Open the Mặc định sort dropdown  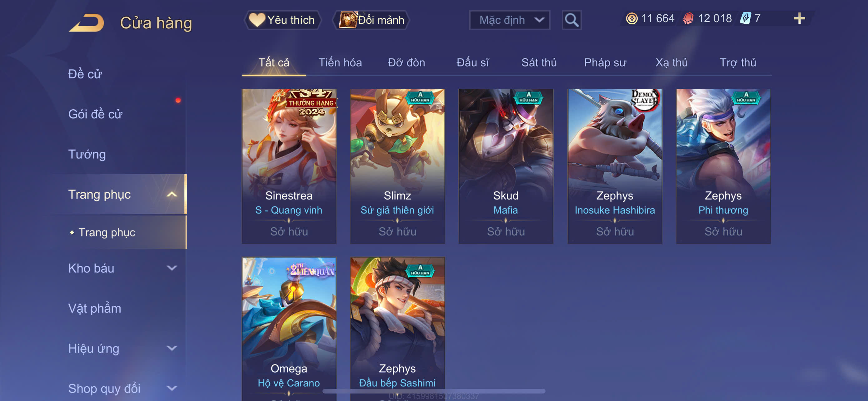[509, 20]
